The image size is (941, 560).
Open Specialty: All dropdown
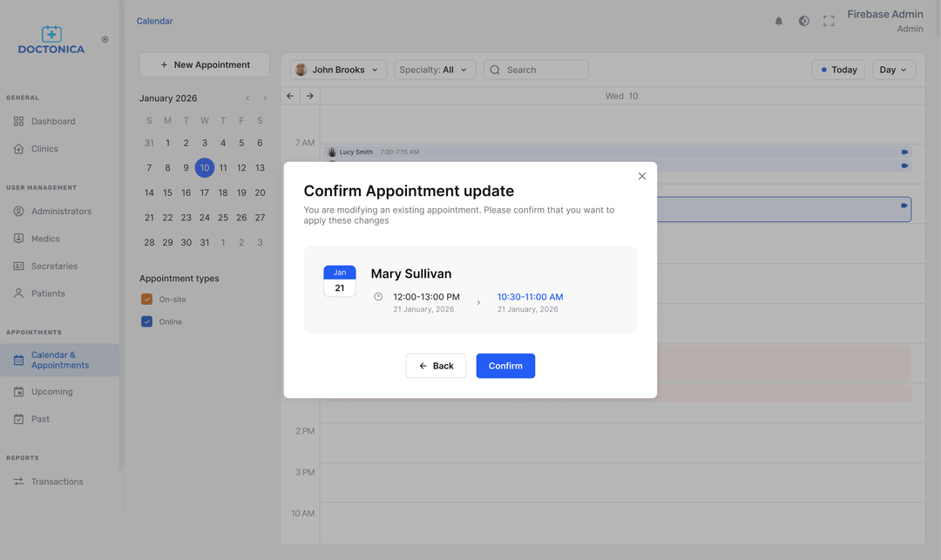tap(435, 70)
